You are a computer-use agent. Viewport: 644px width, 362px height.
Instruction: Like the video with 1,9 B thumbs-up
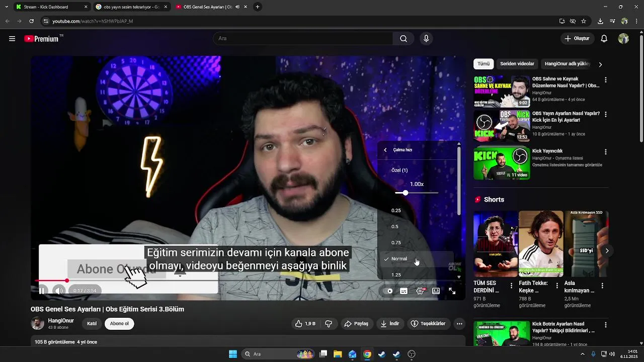(305, 324)
